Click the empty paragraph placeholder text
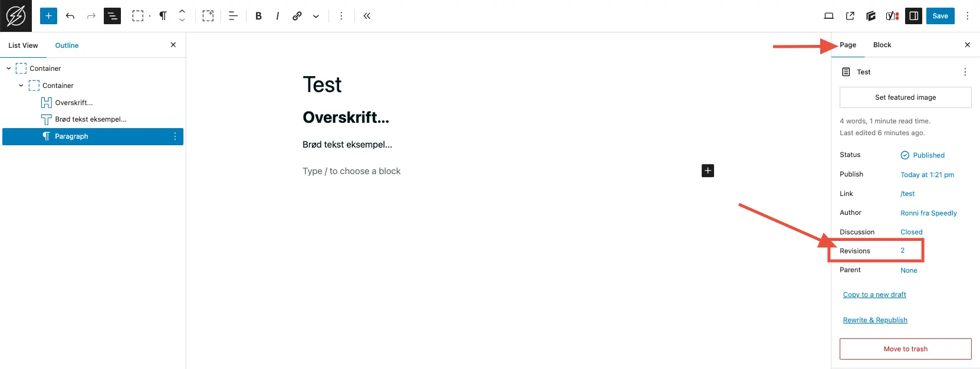 (351, 171)
